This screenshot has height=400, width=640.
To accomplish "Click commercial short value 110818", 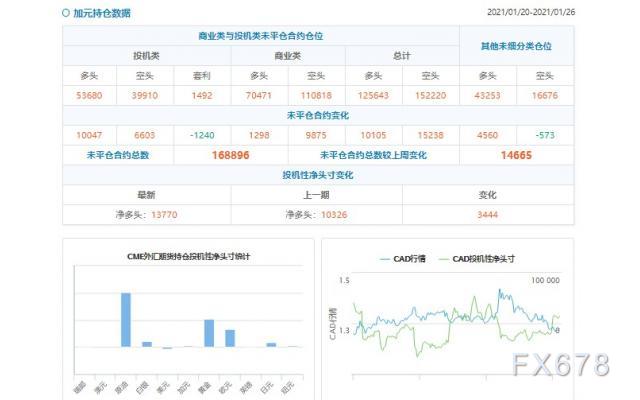I will pos(316,96).
